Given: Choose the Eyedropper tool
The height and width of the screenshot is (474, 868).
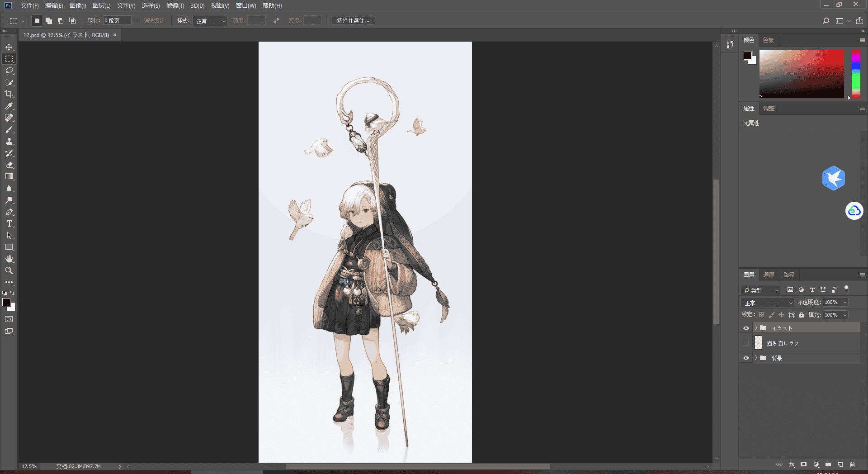Looking at the screenshot, I should click(x=9, y=106).
